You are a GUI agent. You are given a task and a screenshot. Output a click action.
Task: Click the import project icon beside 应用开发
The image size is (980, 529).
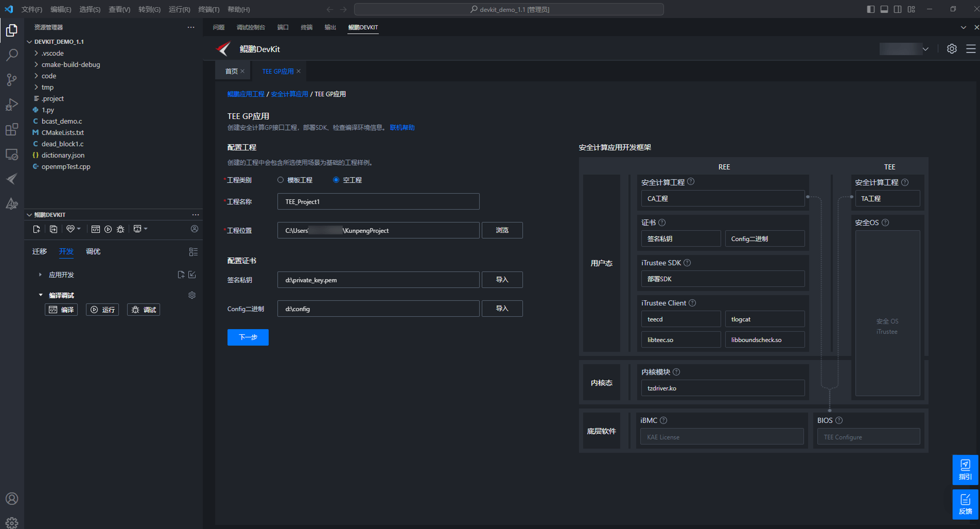[192, 275]
